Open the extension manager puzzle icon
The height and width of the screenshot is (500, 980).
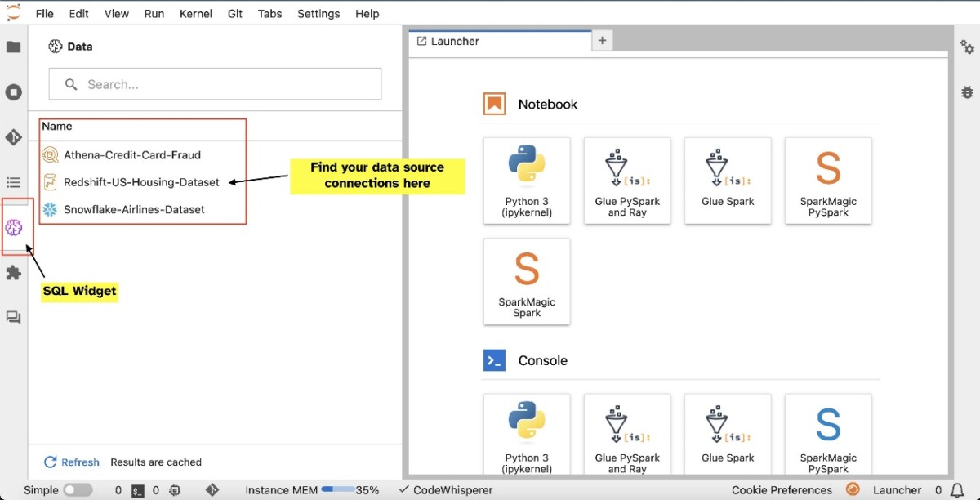[14, 272]
